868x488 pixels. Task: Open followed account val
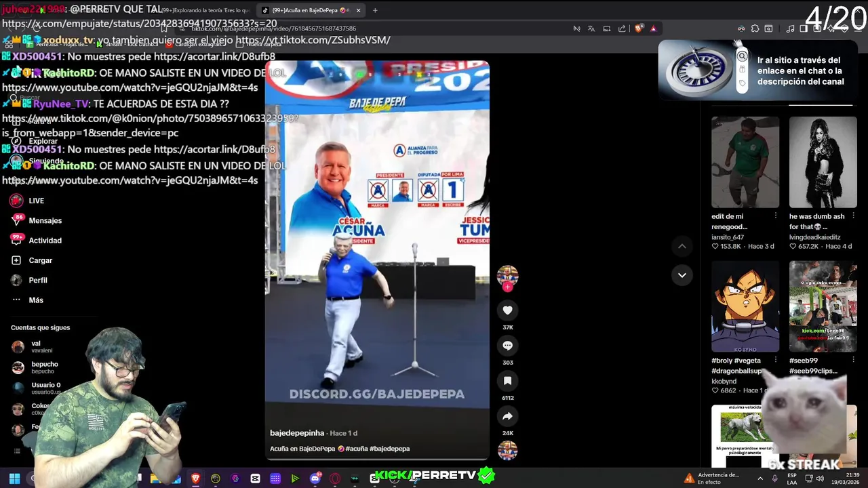32,347
